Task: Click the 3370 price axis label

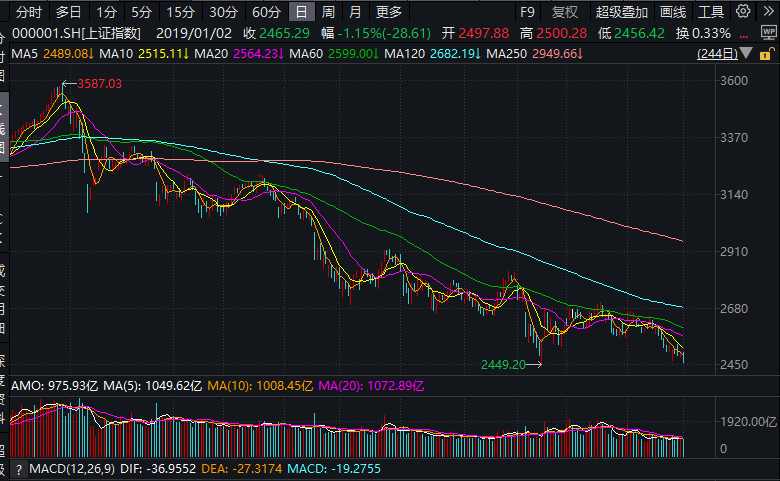Action: point(734,138)
